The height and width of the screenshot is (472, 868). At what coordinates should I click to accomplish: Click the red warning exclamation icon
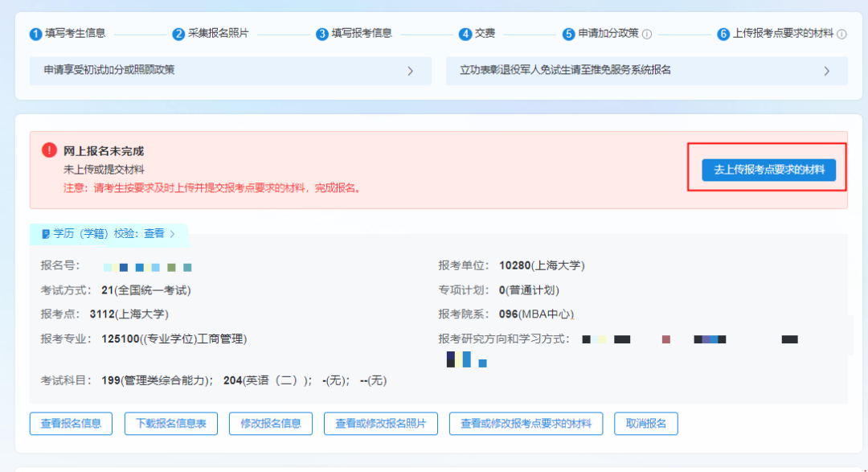[49, 150]
